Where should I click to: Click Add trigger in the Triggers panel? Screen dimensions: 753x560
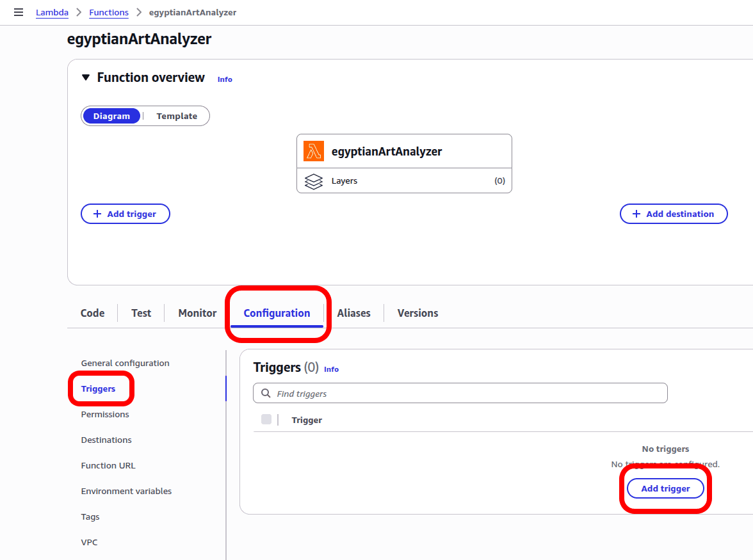point(665,488)
